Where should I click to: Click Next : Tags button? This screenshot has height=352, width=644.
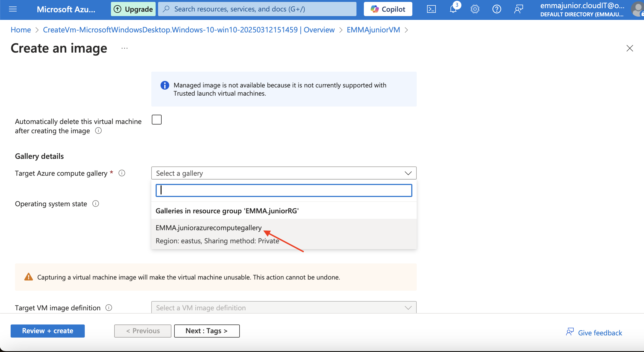pos(207,331)
